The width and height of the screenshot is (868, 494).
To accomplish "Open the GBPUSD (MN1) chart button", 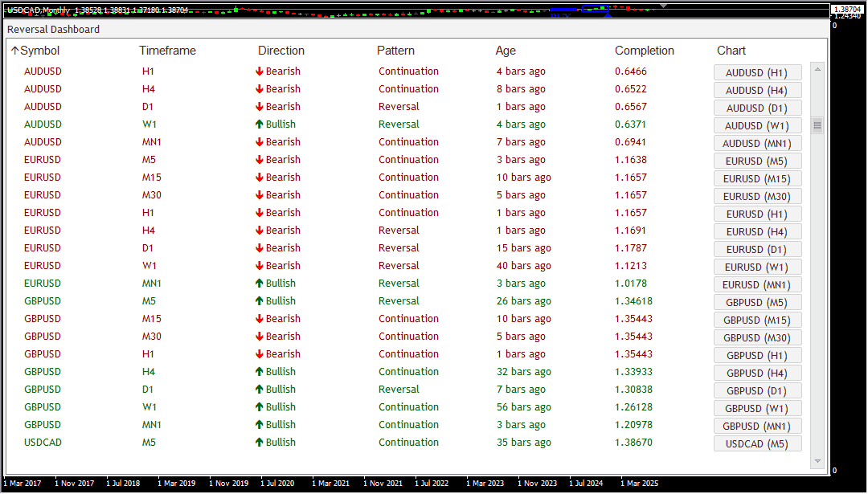I will click(757, 427).
